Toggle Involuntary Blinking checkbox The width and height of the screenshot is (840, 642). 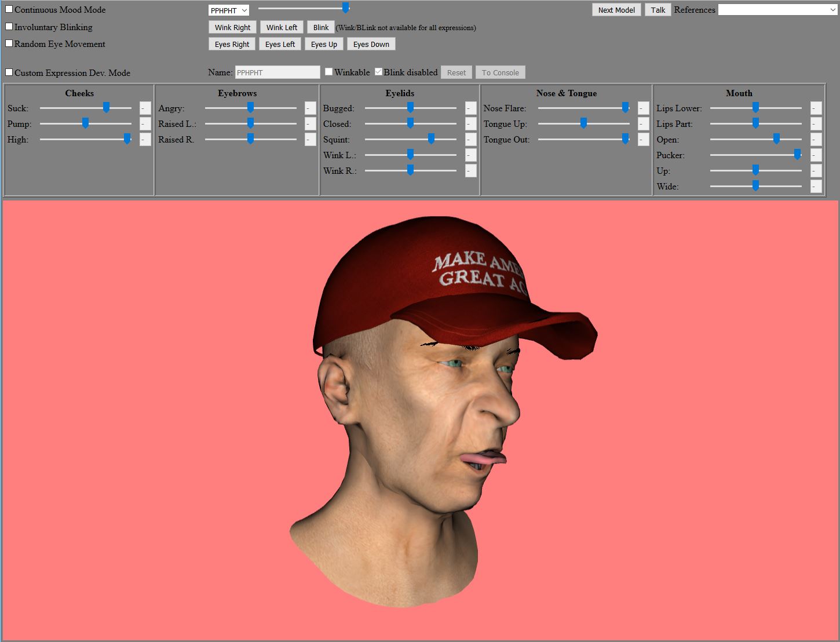9,27
